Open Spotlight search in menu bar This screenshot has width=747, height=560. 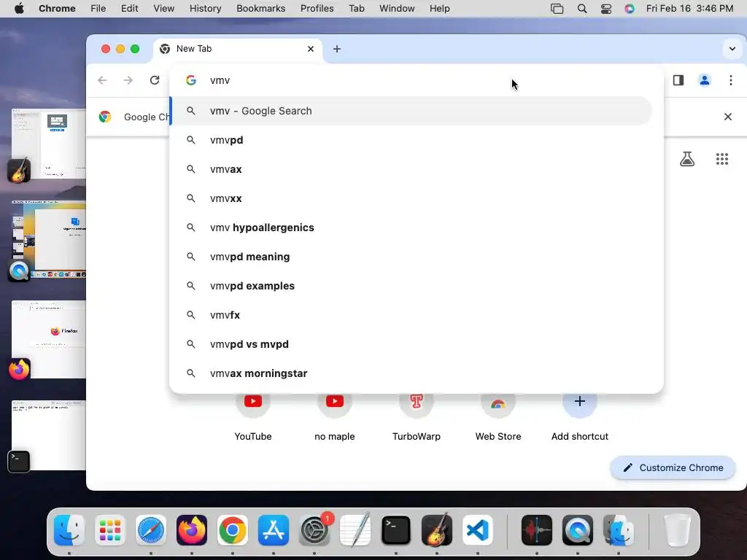point(581,9)
